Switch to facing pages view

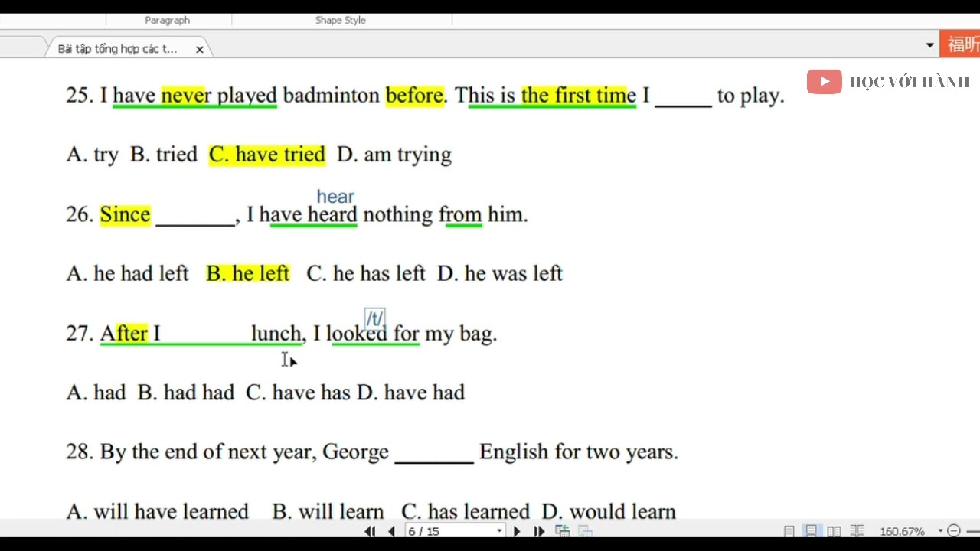click(834, 531)
